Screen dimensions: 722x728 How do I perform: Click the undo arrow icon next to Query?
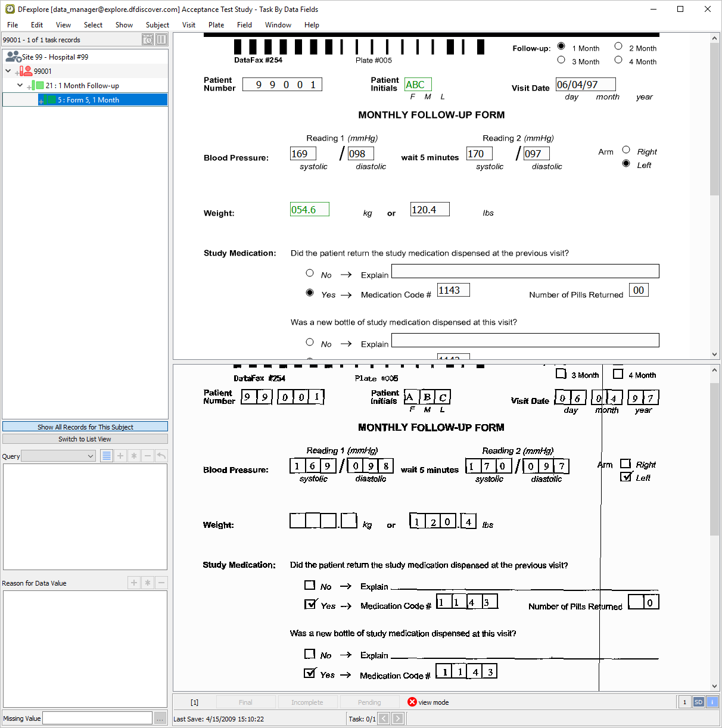[x=161, y=456]
